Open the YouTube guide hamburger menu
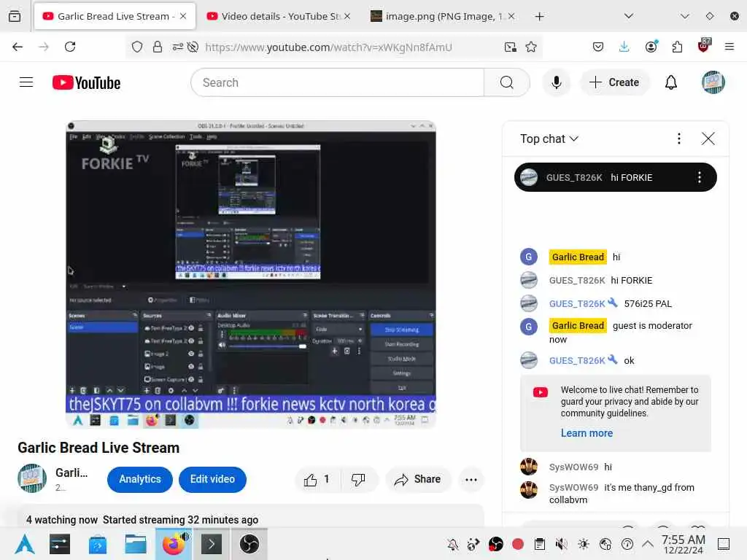This screenshot has width=747, height=560. [x=26, y=82]
